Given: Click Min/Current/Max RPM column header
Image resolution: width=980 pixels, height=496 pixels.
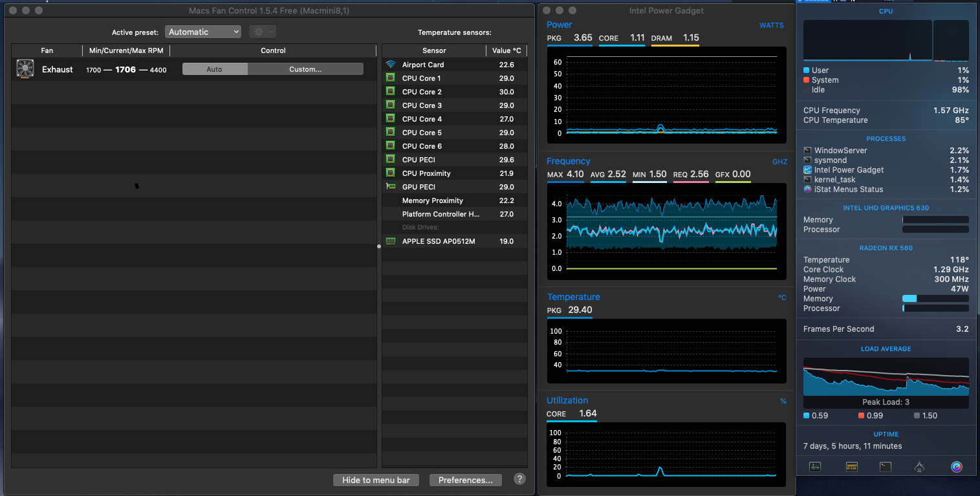Looking at the screenshot, I should [126, 50].
